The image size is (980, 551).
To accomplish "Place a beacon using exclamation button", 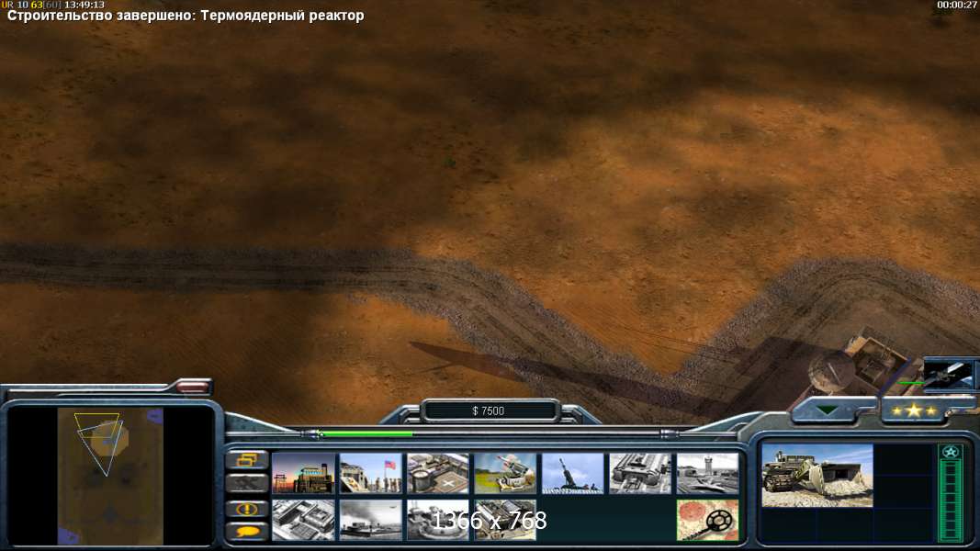I will (x=247, y=509).
